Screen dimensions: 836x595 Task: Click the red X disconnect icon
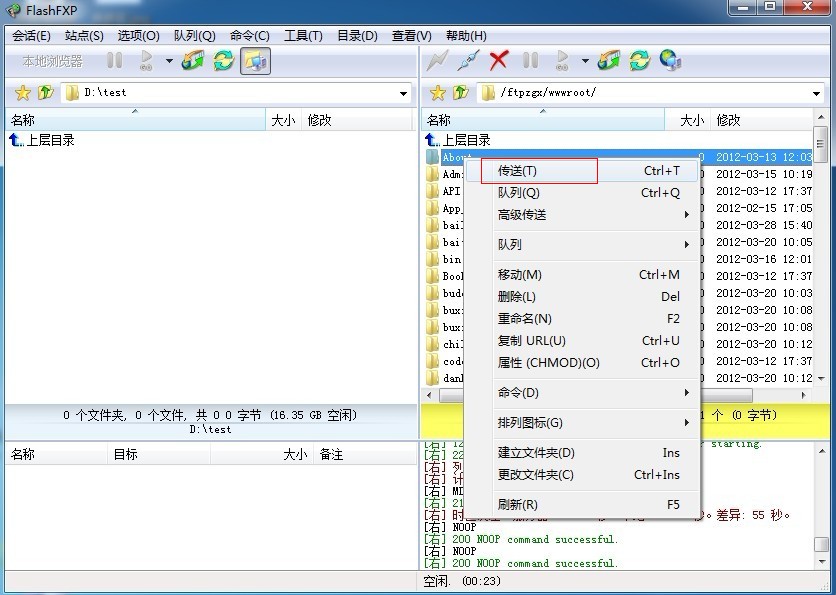pos(498,61)
